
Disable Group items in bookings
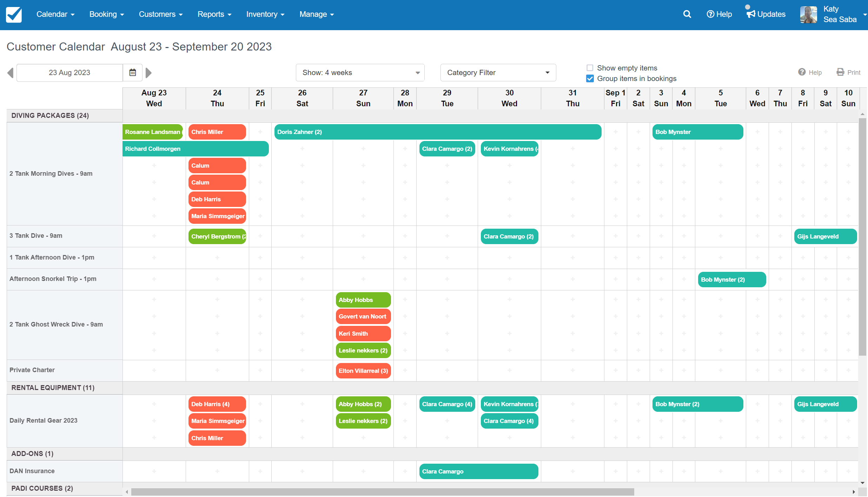click(589, 79)
